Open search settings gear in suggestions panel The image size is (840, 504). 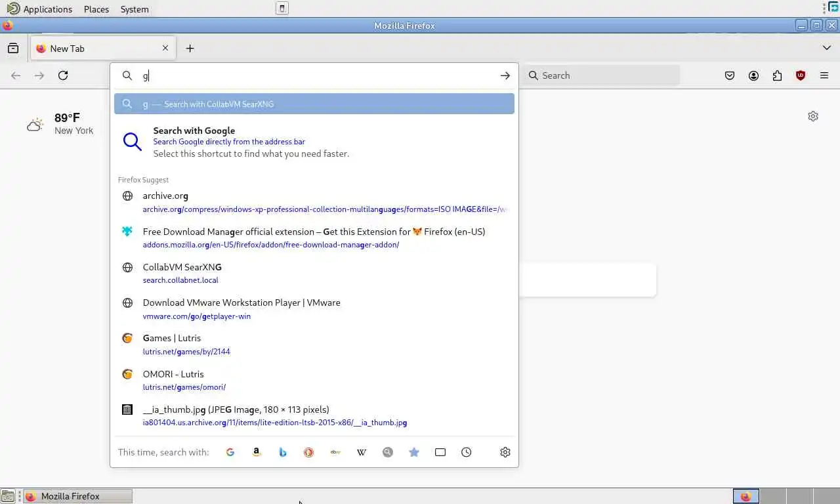tap(505, 452)
